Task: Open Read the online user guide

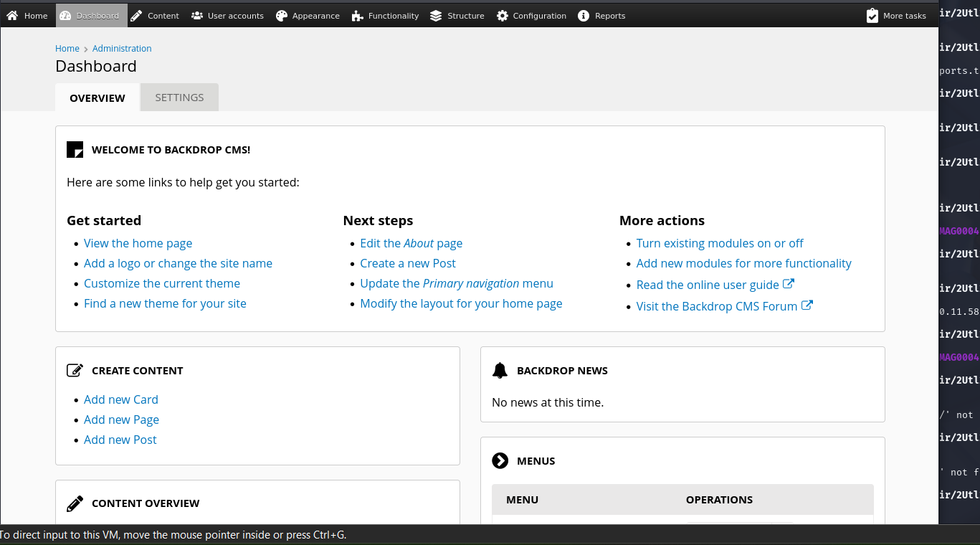Action: [x=708, y=285]
